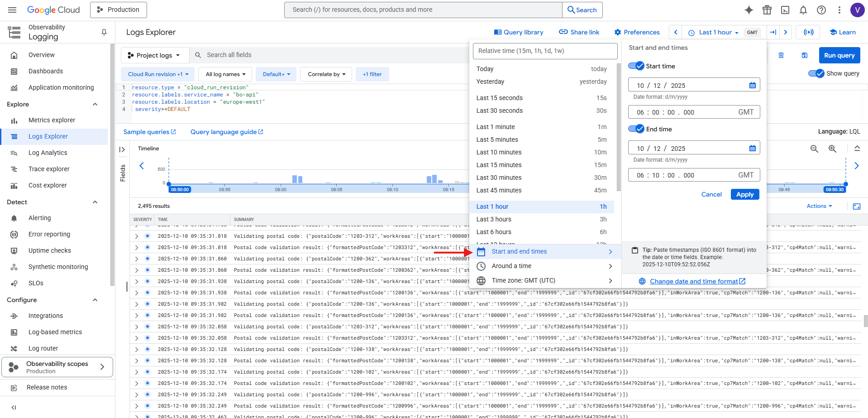
Task: Open the calendar picker for the start date
Action: click(x=752, y=85)
